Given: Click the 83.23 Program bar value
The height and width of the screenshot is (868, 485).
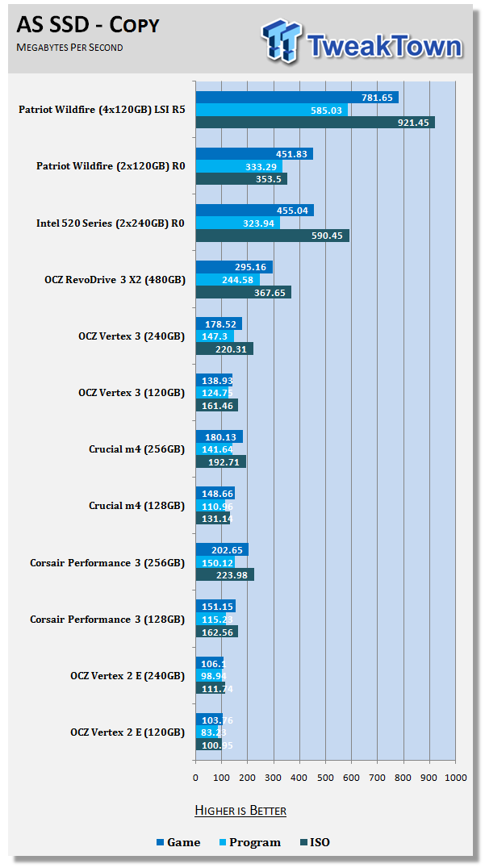Looking at the screenshot, I should click(214, 732).
